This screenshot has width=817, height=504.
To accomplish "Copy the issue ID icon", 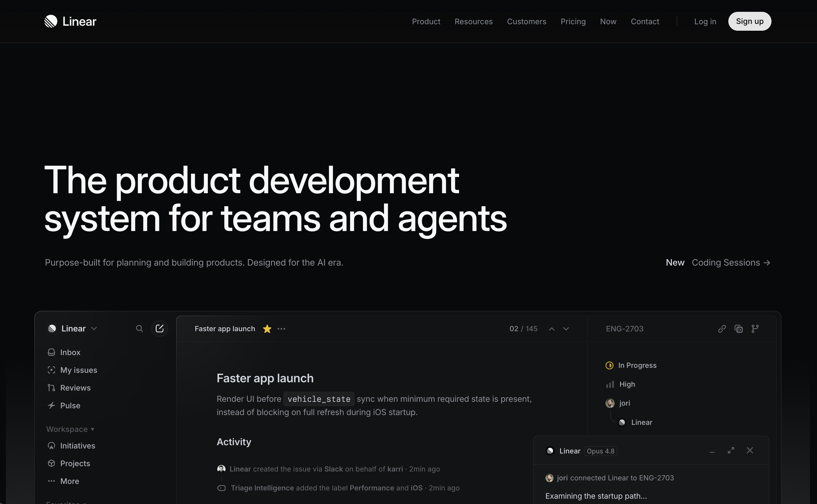I will click(x=739, y=329).
